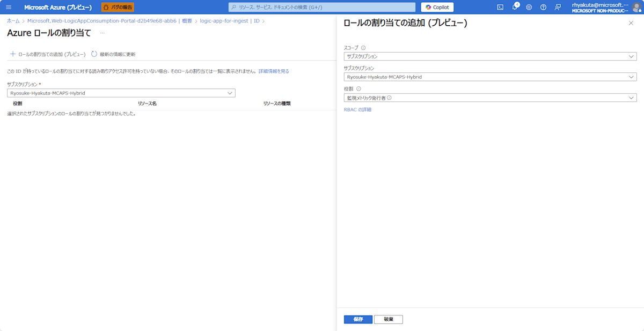This screenshot has width=644, height=331.
Task: Click the 破棄 button
Action: (389, 319)
